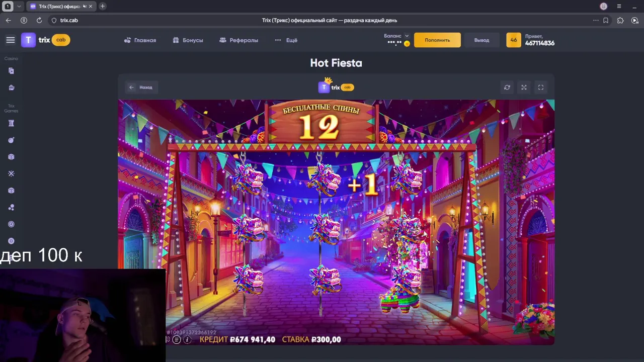Open the Рефералы section
Viewport: 644px width, 362px height.
pos(238,40)
